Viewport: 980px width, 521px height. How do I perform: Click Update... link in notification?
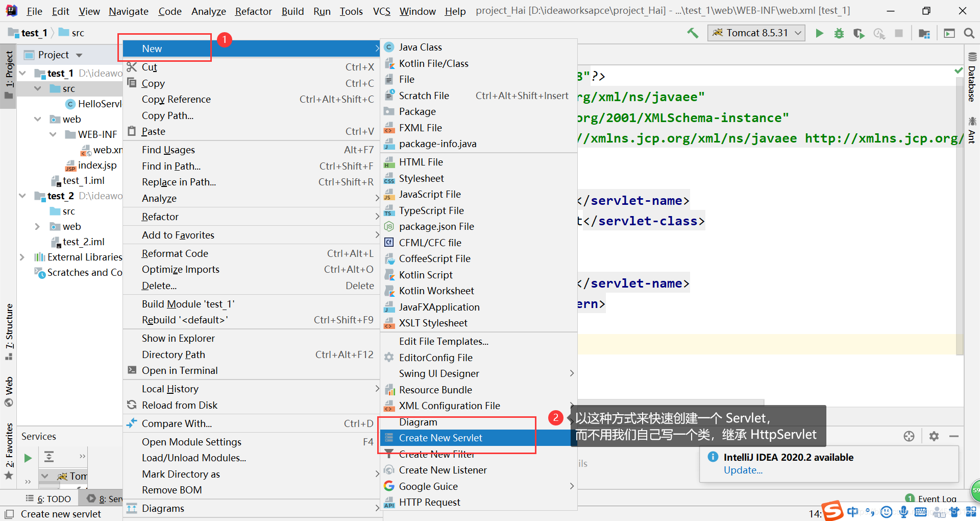point(743,470)
